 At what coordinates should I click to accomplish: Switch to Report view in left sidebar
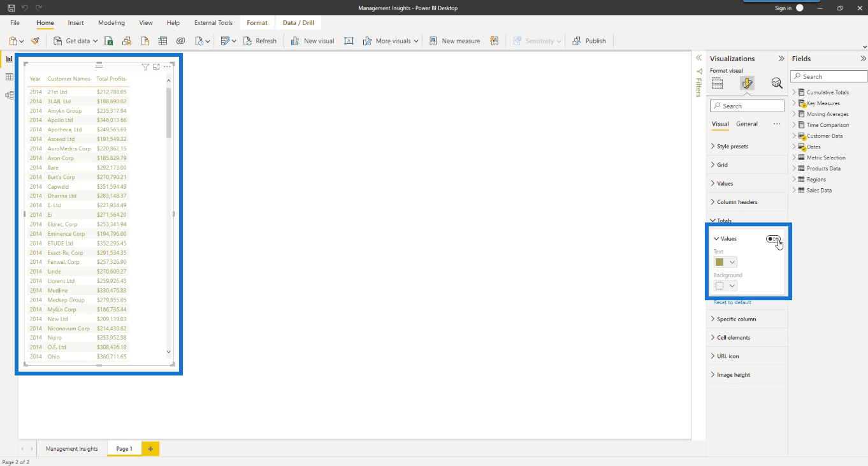(9, 59)
